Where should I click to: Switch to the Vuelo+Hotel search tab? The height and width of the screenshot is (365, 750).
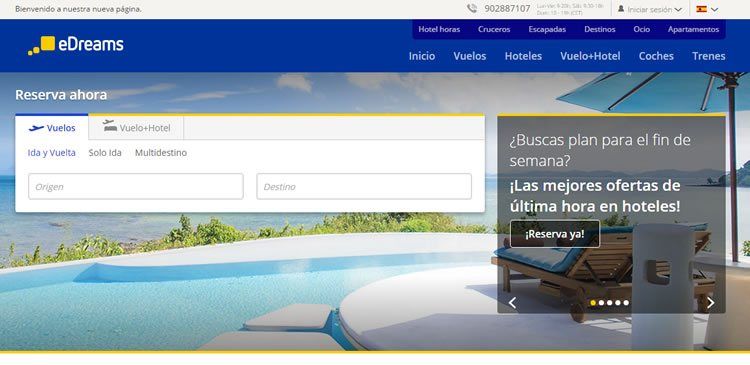click(x=136, y=128)
